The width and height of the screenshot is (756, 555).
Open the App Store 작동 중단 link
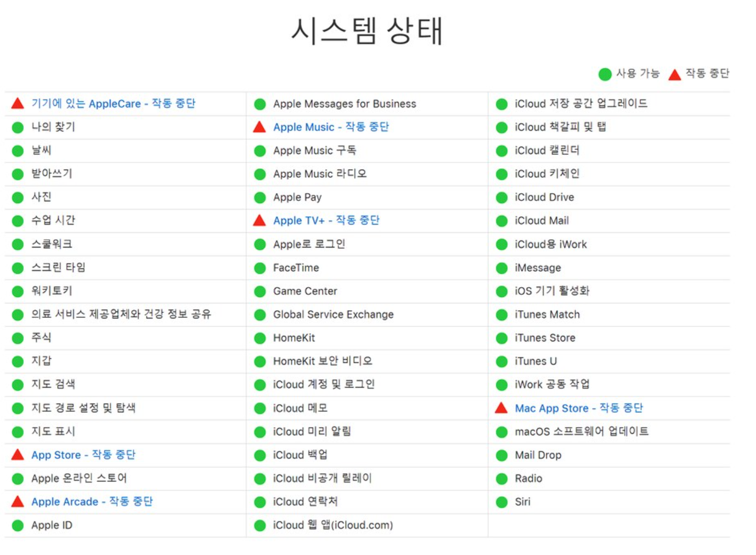[83, 455]
